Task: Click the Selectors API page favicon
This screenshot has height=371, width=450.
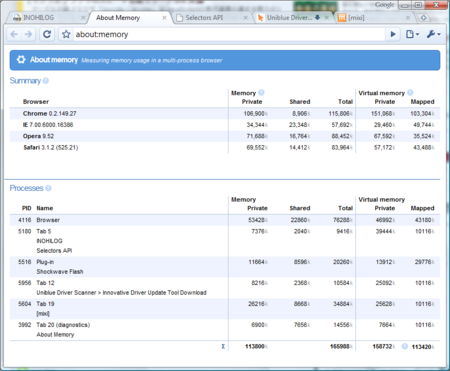Action: point(179,18)
